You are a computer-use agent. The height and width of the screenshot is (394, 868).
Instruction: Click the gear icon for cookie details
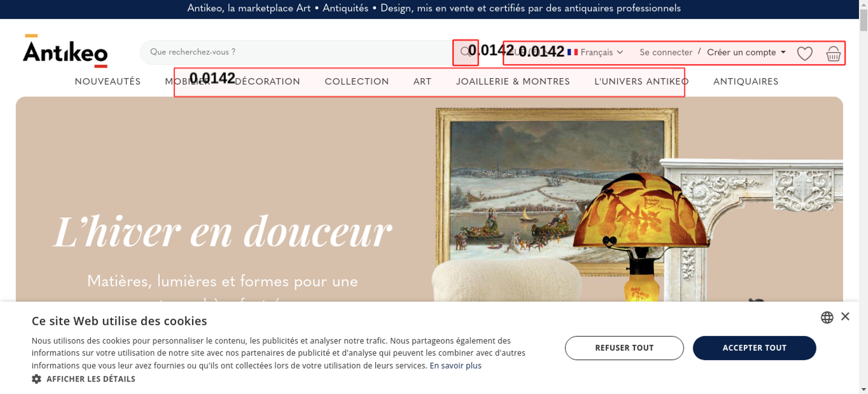(36, 379)
